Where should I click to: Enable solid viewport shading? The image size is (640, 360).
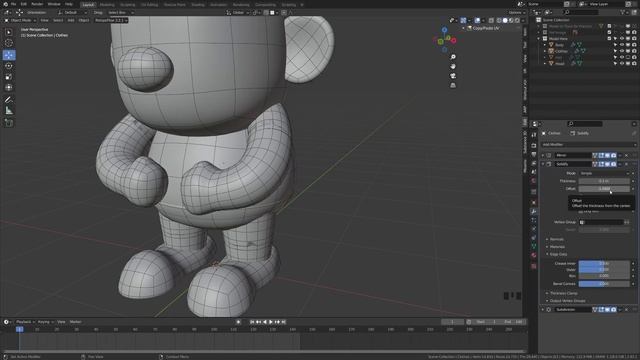505,20
